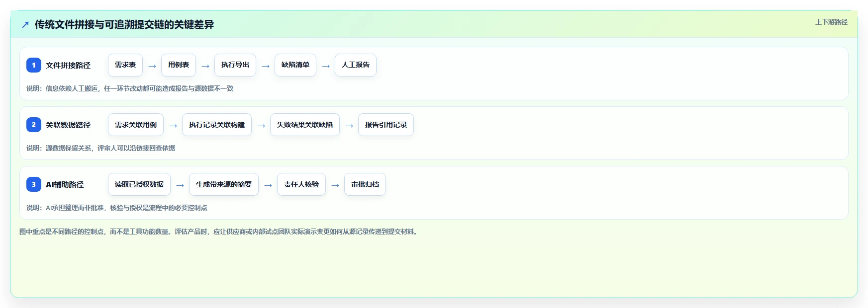Select the 执行记录关联构建 step chip
Screen dimensions: 868x308
click(x=217, y=125)
